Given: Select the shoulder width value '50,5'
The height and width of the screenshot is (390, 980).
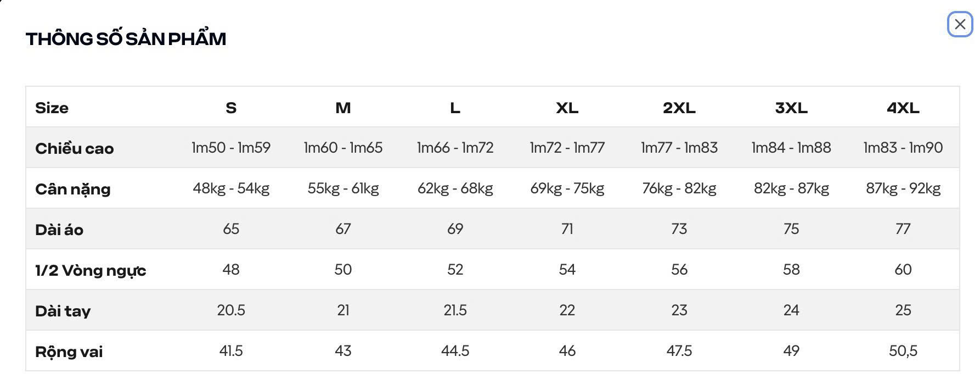Looking at the screenshot, I should coord(903,351).
